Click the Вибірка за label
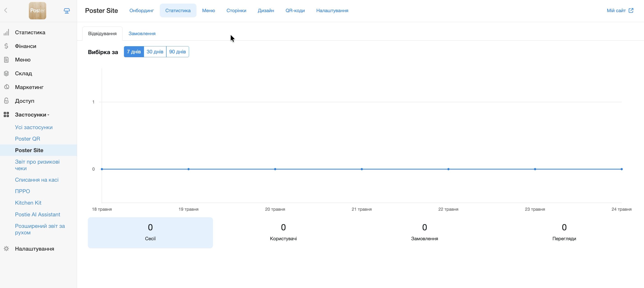 (103, 52)
